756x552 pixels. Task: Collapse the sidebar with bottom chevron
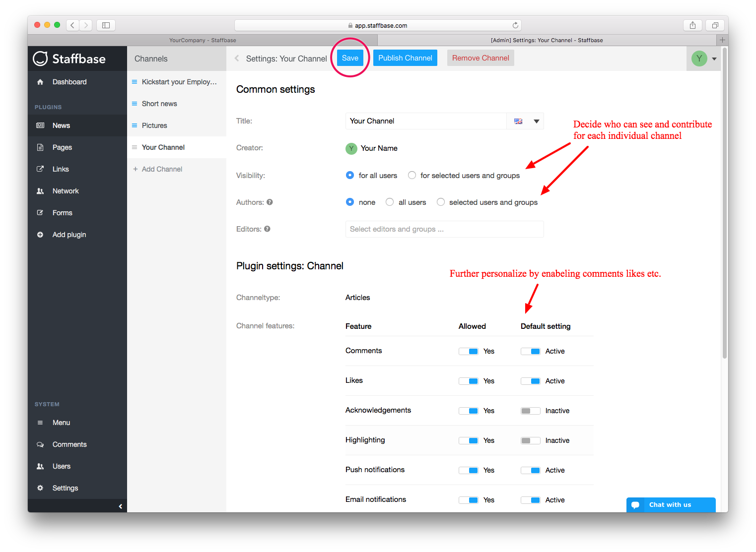(120, 506)
